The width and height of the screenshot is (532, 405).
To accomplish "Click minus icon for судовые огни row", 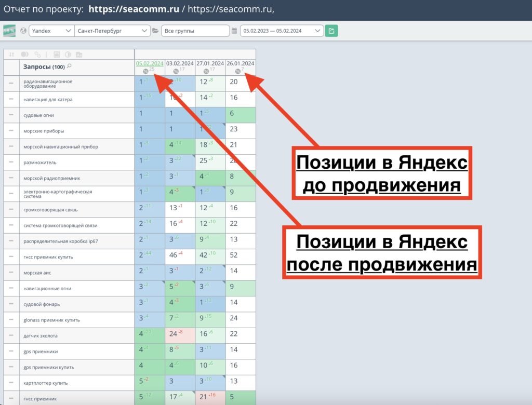I will pos(11,115).
